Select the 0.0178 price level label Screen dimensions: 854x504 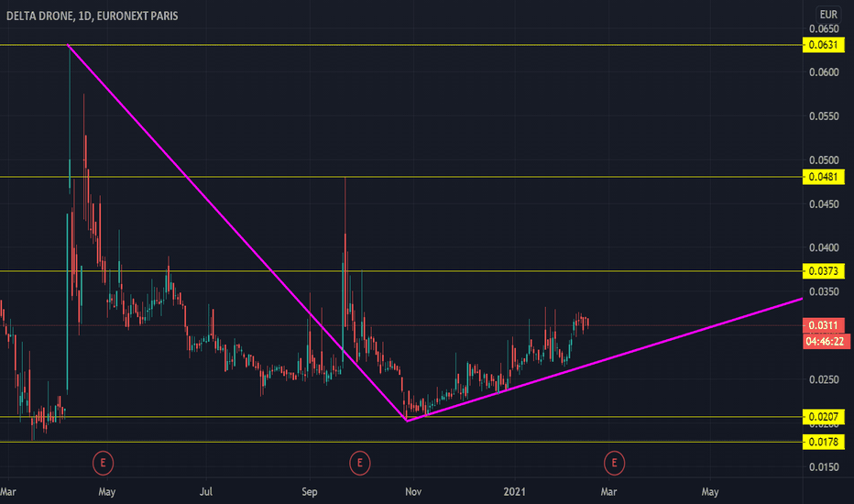[824, 442]
